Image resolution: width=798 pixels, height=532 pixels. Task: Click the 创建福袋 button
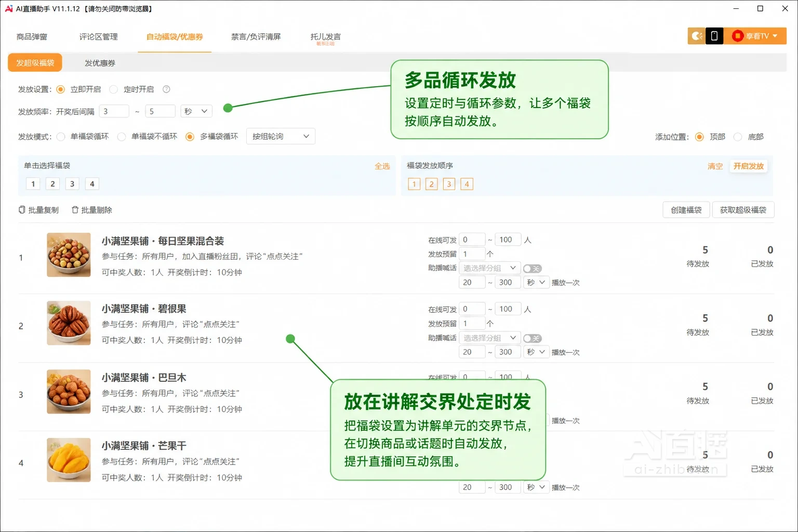(686, 210)
